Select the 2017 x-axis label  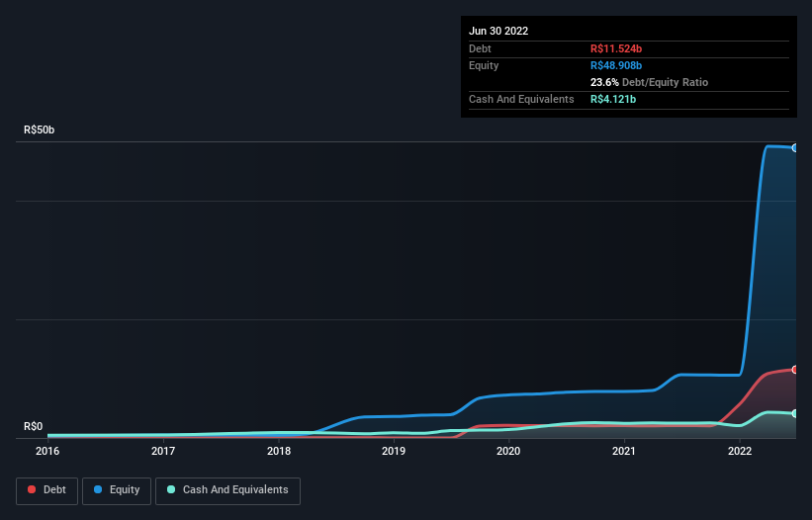pos(163,451)
